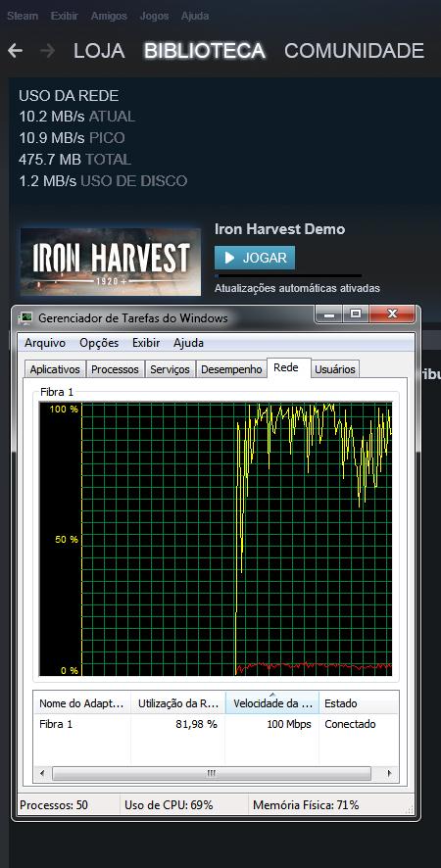Sort by Velocidade da conexão column
Screen dimensions: 441x868
[x=272, y=703]
